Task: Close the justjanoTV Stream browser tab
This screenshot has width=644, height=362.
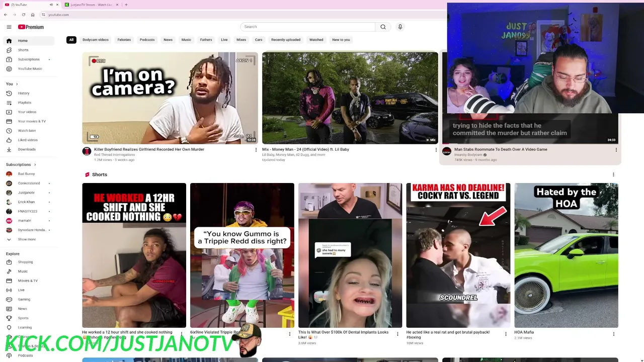Action: tap(117, 5)
